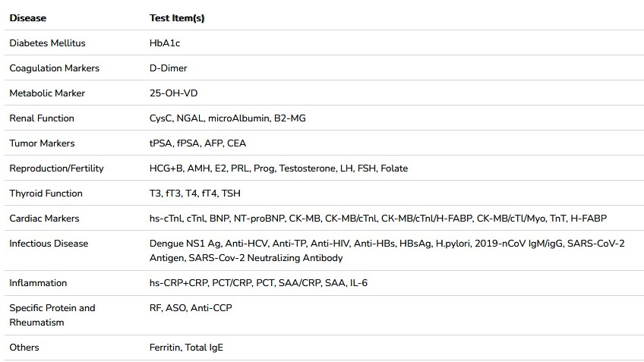Click the 25-OH-VD test item
The width and height of the screenshot is (644, 362).
173,93
